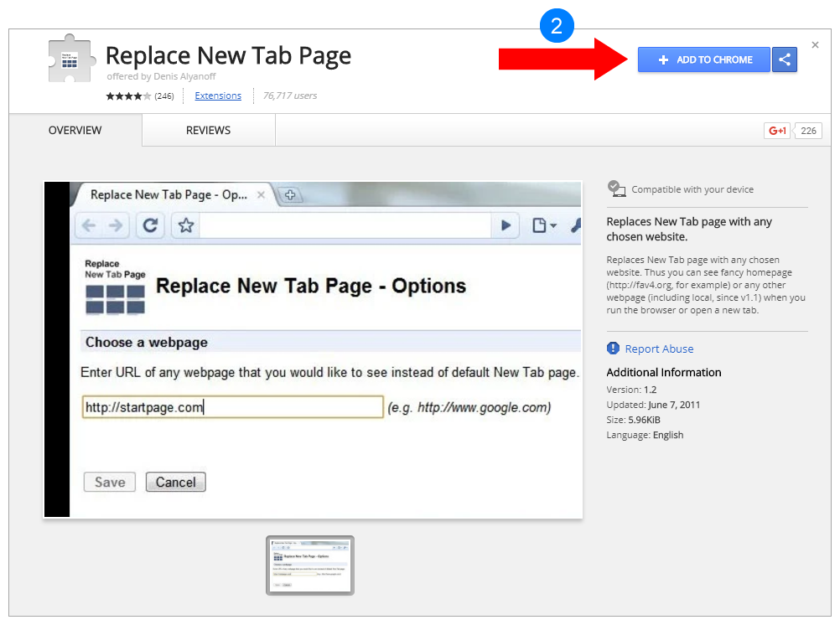Image resolution: width=840 pixels, height=625 pixels.
Task: Click the star rating icons
Action: pyautogui.click(x=128, y=96)
